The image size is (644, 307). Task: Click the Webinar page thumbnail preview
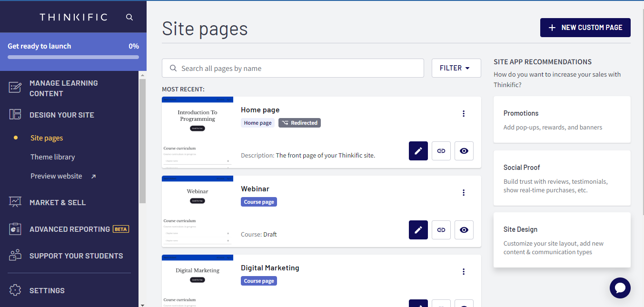tap(198, 211)
